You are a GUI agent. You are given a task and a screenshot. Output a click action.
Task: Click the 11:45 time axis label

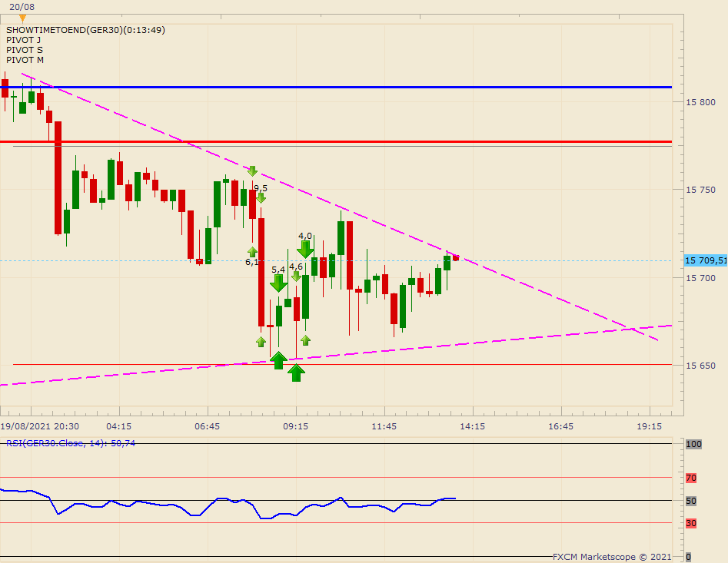[x=384, y=426]
